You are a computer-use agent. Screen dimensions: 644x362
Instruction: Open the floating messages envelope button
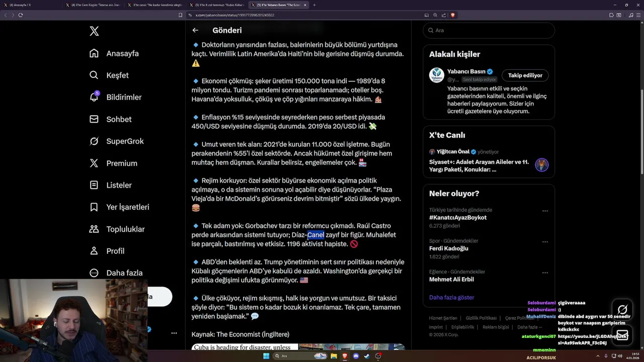coord(622,335)
